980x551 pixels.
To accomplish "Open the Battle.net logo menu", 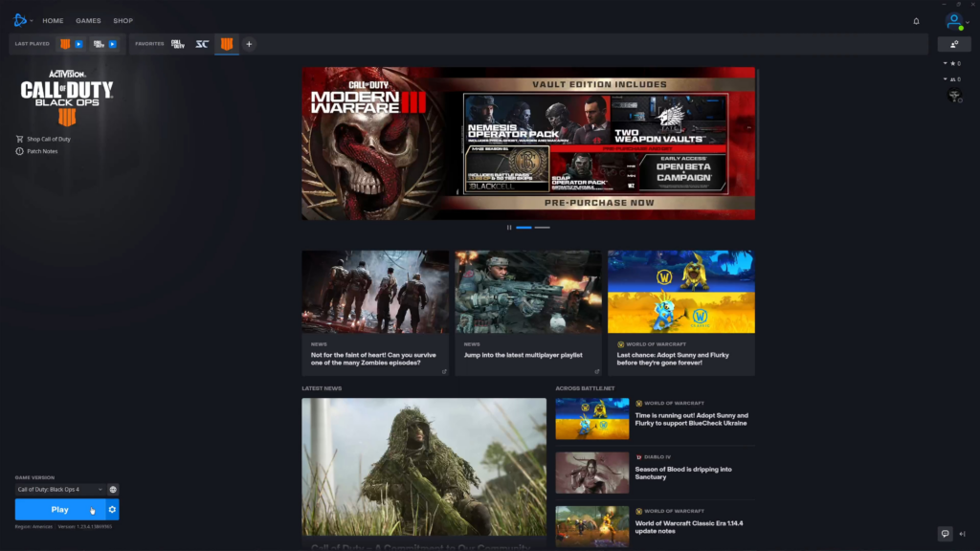I will click(21, 21).
